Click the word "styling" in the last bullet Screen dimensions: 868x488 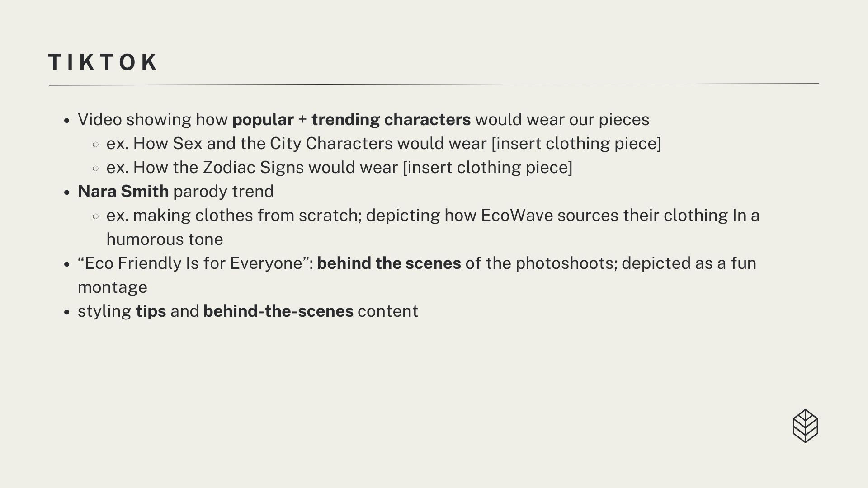click(x=104, y=311)
